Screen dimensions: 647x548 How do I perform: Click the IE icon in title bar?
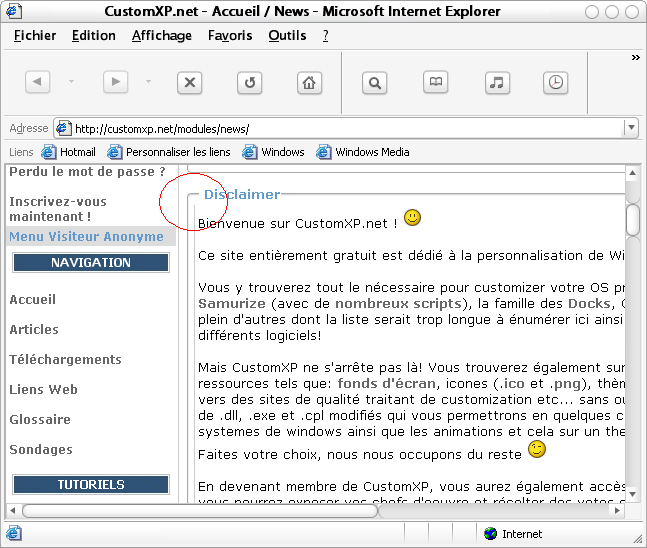click(14, 11)
